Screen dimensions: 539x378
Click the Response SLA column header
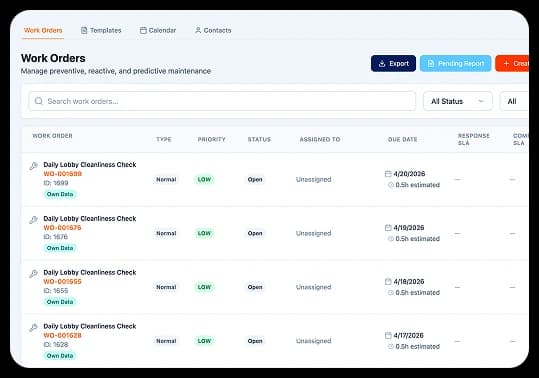click(474, 139)
